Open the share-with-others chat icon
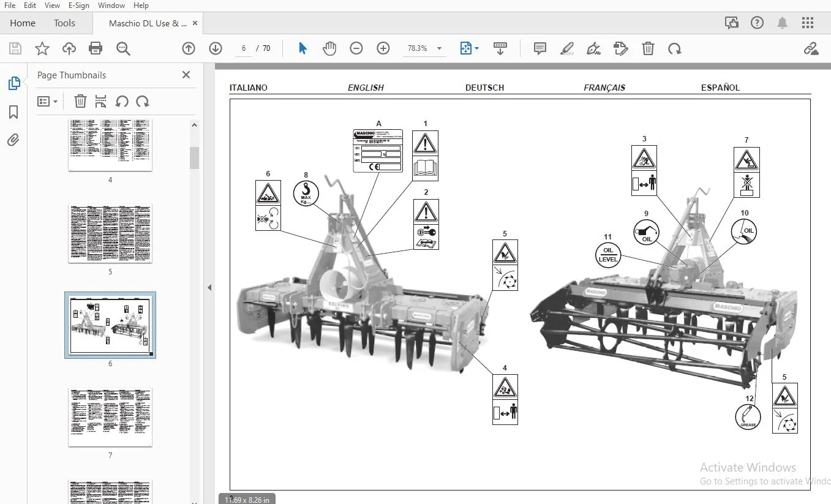This screenshot has width=831, height=504. [732, 23]
